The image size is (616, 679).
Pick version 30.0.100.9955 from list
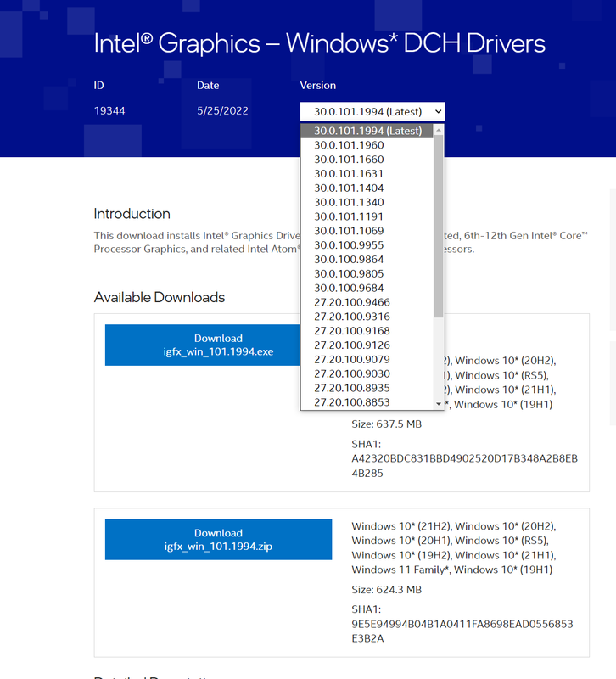pos(367,245)
